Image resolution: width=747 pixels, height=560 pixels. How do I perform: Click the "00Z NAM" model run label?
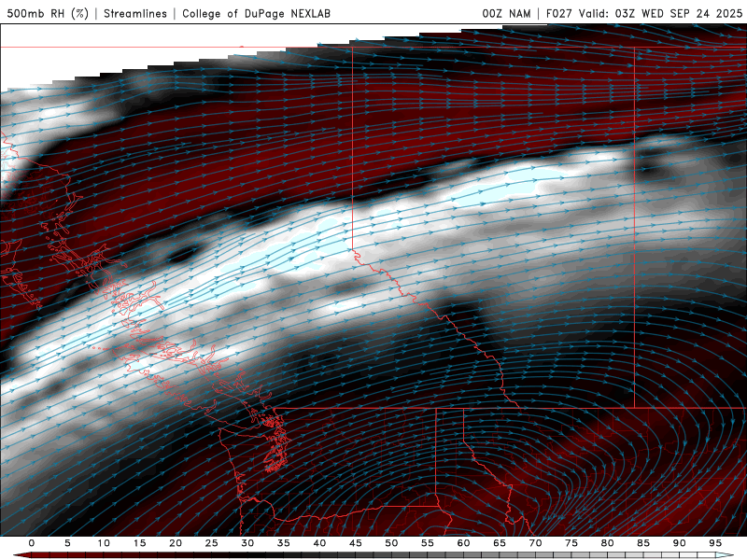(506, 13)
